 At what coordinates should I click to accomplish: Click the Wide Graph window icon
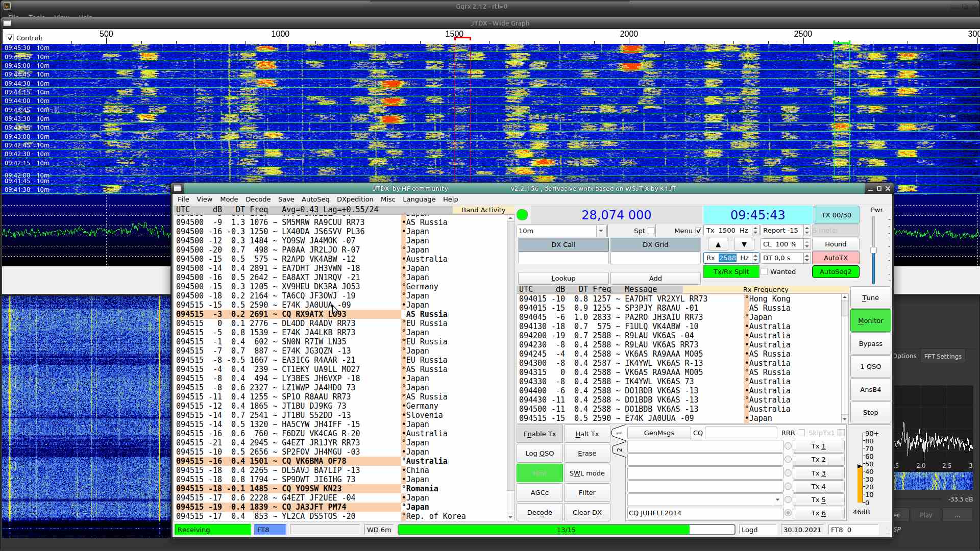click(x=7, y=23)
